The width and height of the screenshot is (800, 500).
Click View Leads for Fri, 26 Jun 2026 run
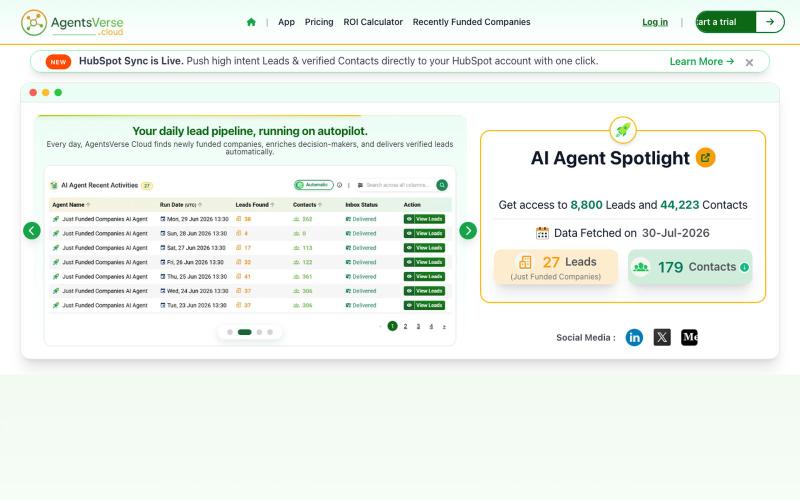[x=424, y=262]
